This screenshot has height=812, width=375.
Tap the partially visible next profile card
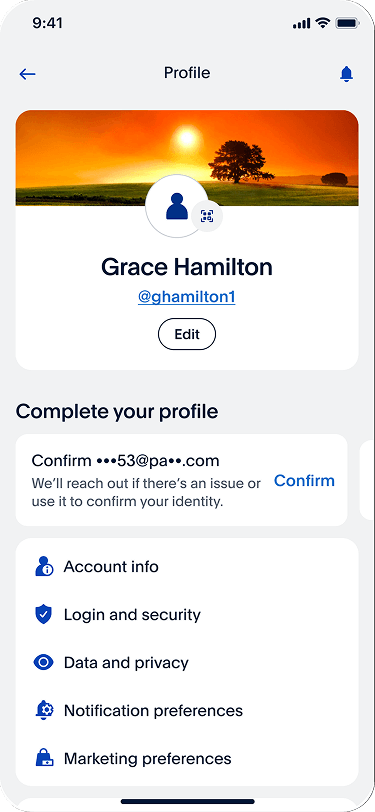click(x=367, y=480)
